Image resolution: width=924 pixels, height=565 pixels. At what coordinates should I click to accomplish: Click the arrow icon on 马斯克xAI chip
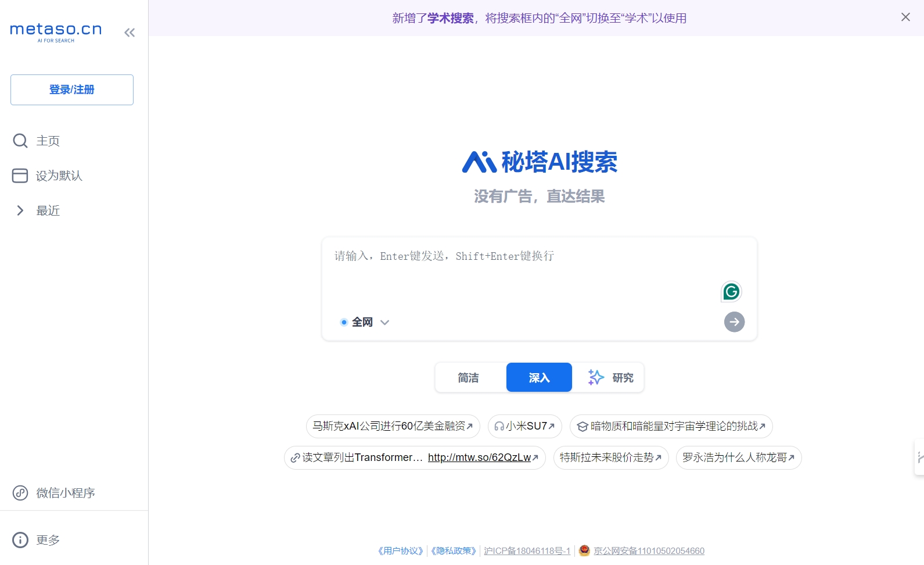470,426
